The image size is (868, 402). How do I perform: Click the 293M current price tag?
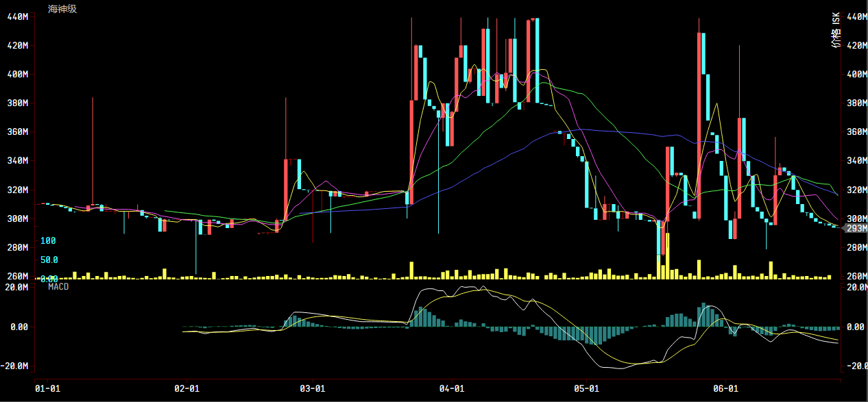coord(856,228)
